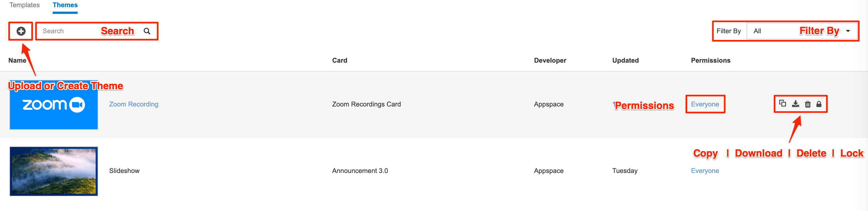This screenshot has height=211, width=868.
Task: Sort by the Name column header
Action: [17, 60]
